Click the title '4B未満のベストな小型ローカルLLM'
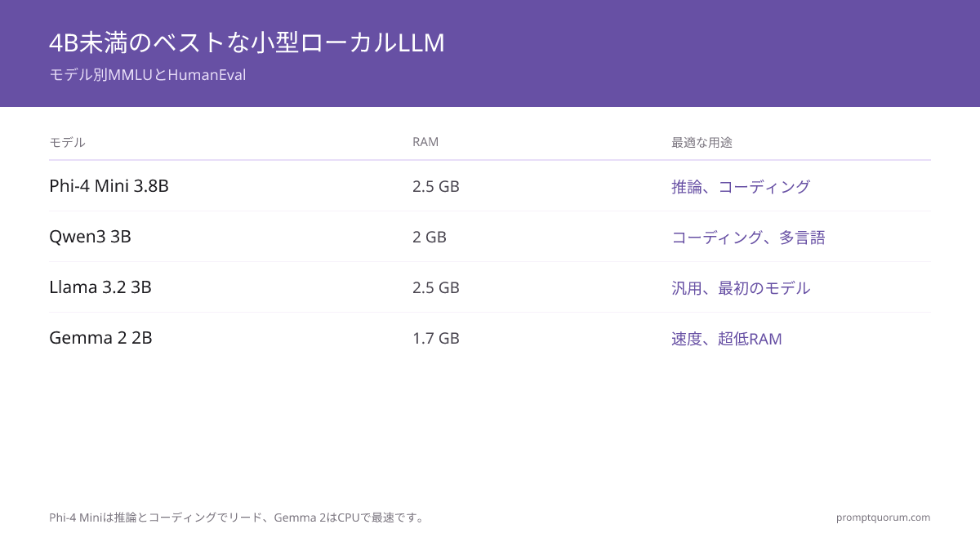 [247, 42]
